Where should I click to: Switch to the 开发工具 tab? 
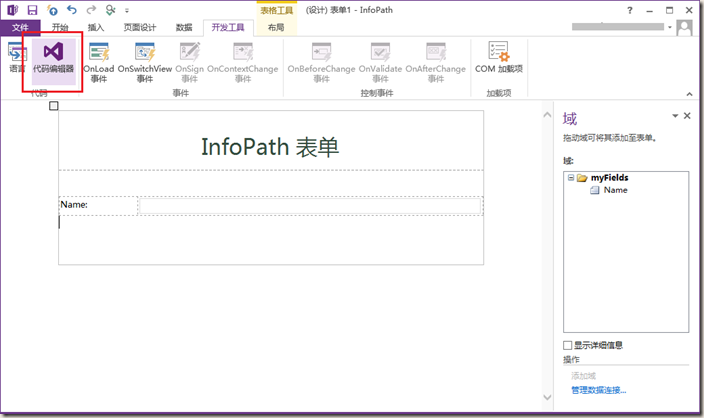click(x=228, y=27)
